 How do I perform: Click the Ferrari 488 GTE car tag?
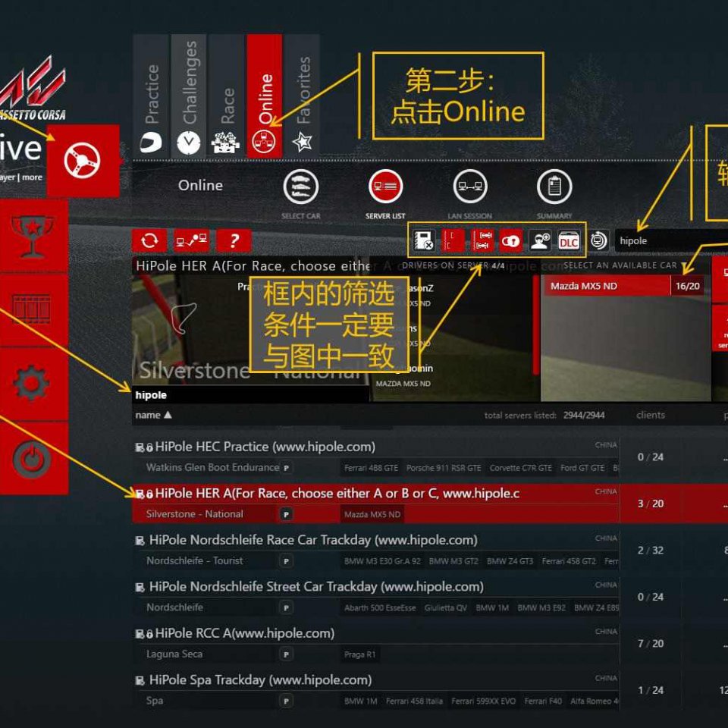pos(371,468)
